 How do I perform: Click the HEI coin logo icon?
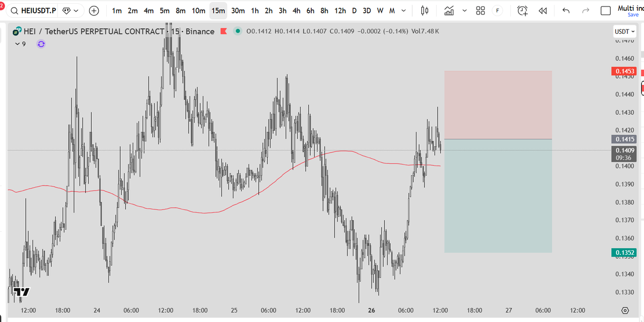coord(17,32)
